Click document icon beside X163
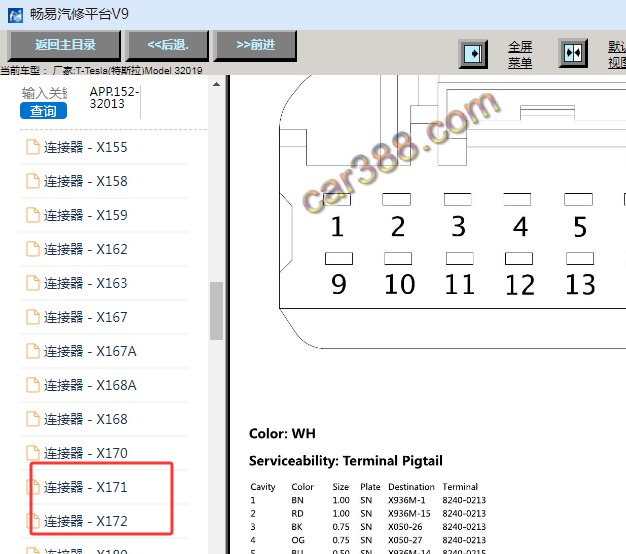The width and height of the screenshot is (626, 554). point(33,283)
